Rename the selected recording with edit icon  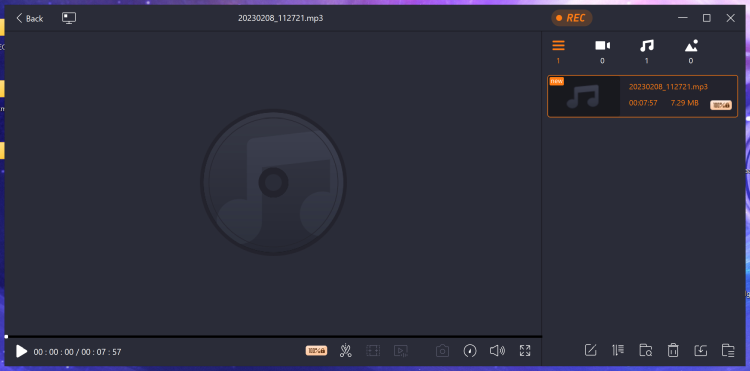click(x=591, y=350)
